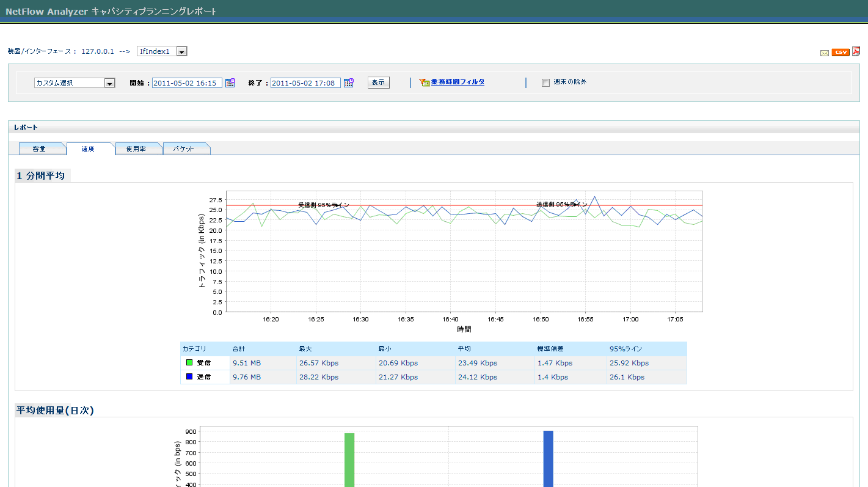
Task: Export report using the CSV icon
Action: point(841,52)
